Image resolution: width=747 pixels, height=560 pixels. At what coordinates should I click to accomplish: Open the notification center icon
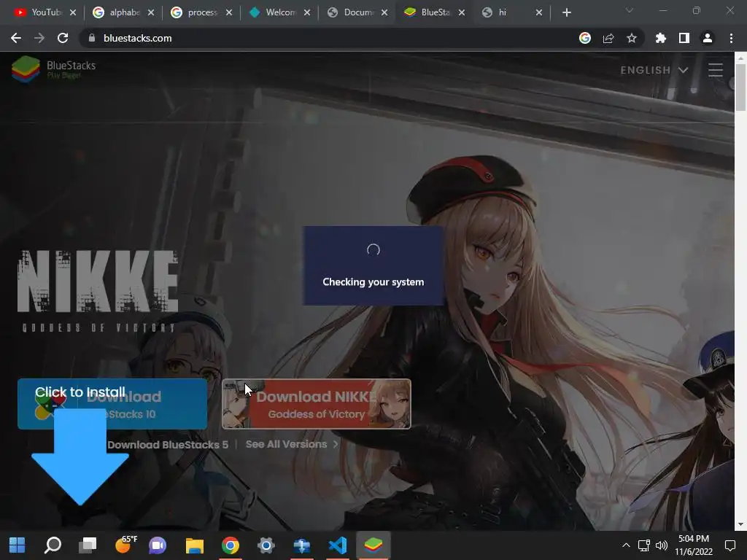click(729, 545)
